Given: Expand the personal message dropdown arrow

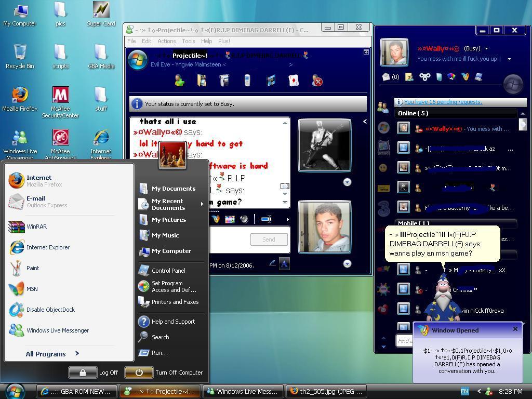Looking at the screenshot, I should pyautogui.click(x=509, y=59).
